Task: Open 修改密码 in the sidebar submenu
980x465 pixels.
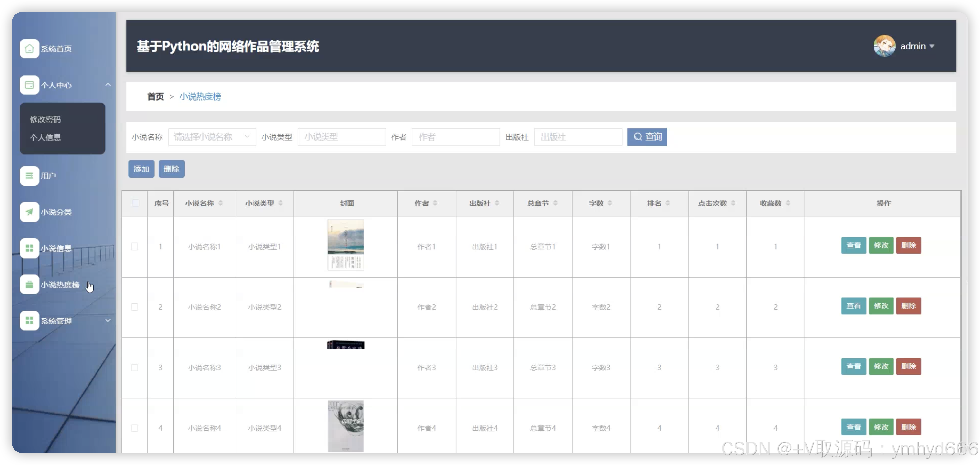Action: click(45, 119)
